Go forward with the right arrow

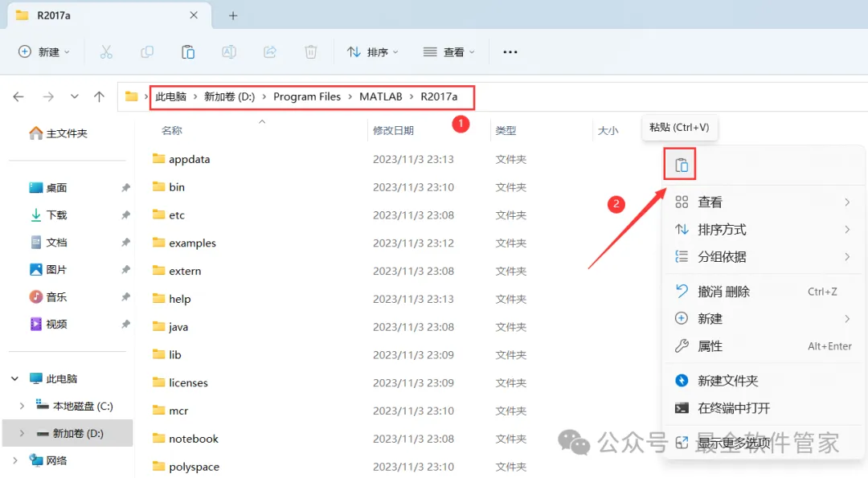pyautogui.click(x=48, y=97)
